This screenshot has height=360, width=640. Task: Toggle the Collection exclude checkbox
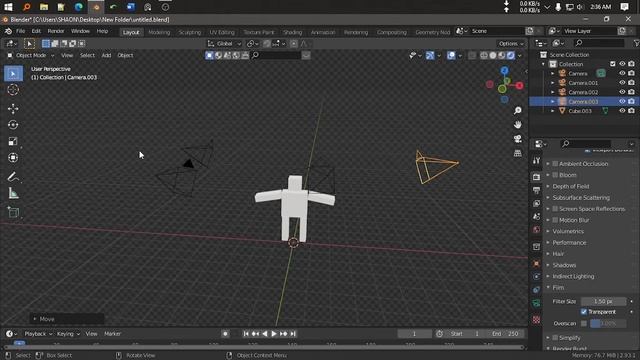613,64
